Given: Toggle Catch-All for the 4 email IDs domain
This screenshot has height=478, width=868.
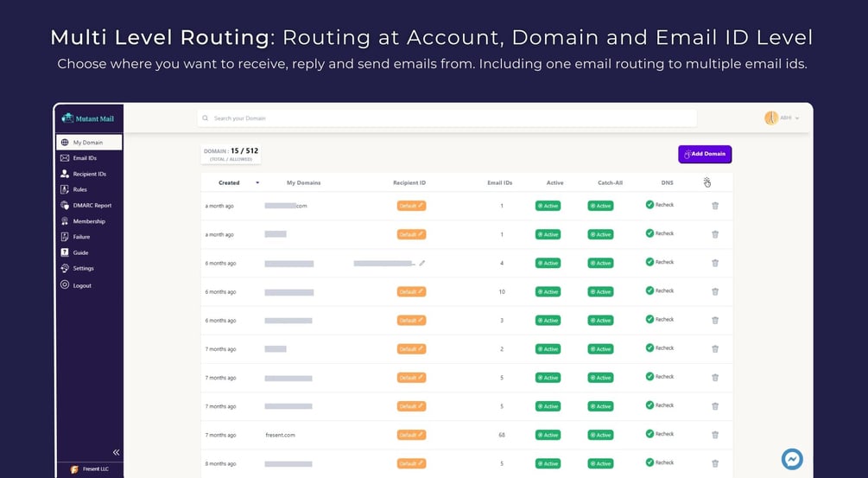Looking at the screenshot, I should [x=600, y=263].
